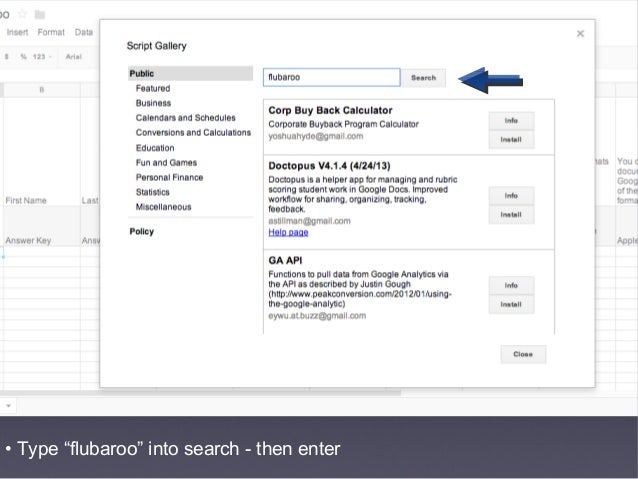Open the folder icon beside title
This screenshot has width=638, height=479.
40,15
